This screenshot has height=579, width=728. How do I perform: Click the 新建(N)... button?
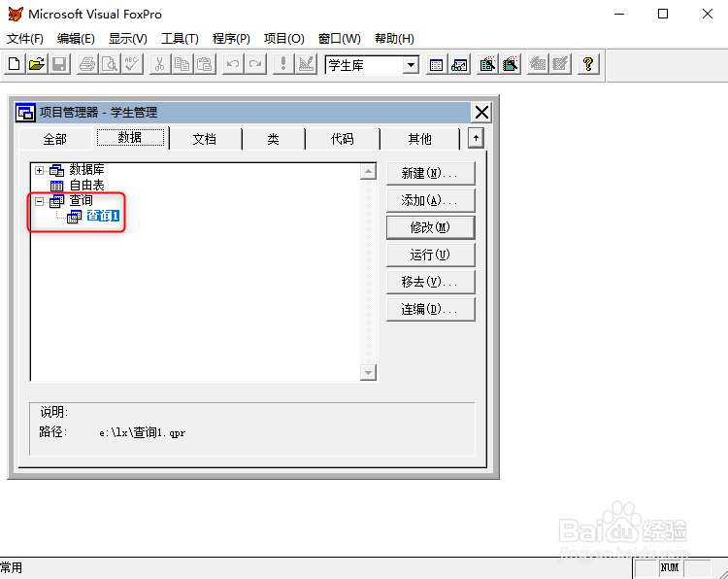[430, 173]
